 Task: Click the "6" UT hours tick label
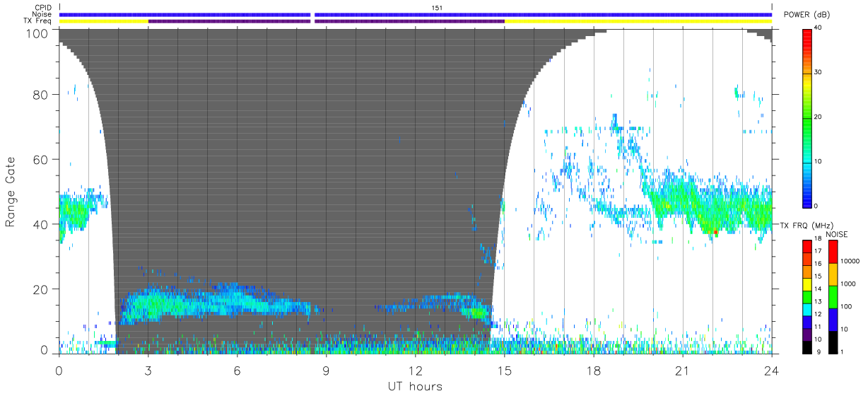(x=237, y=370)
